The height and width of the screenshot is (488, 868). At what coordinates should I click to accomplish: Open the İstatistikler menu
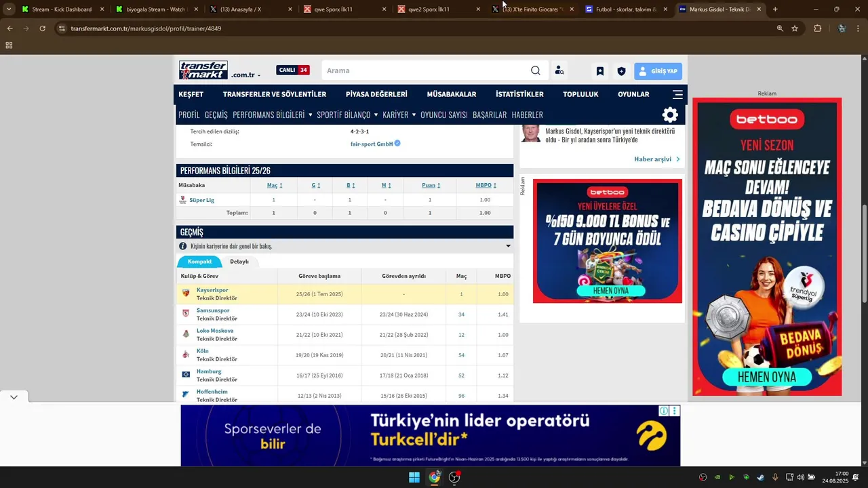(519, 94)
